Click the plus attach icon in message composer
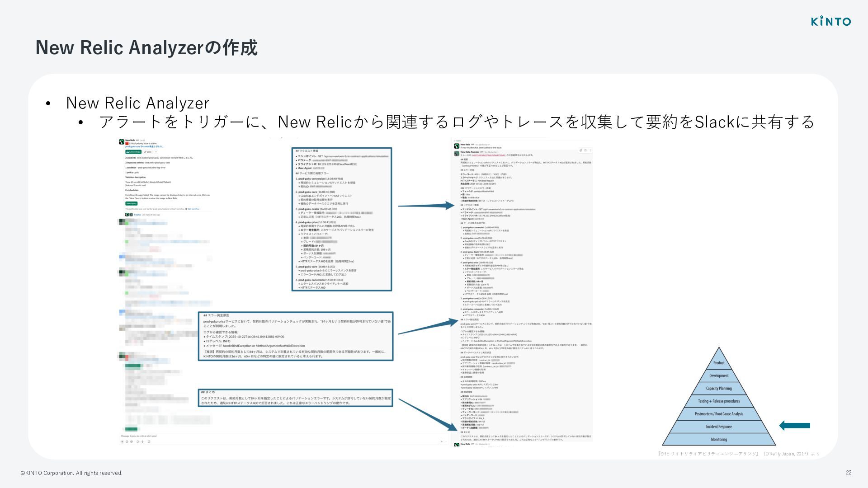 point(122,441)
